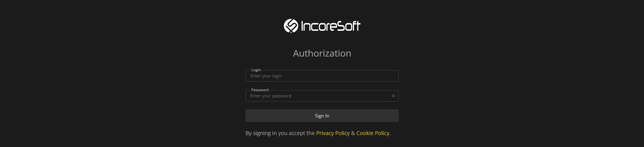Viewport: 644px width, 147px height.
Task: Click the Authorization heading
Action: [x=322, y=53]
